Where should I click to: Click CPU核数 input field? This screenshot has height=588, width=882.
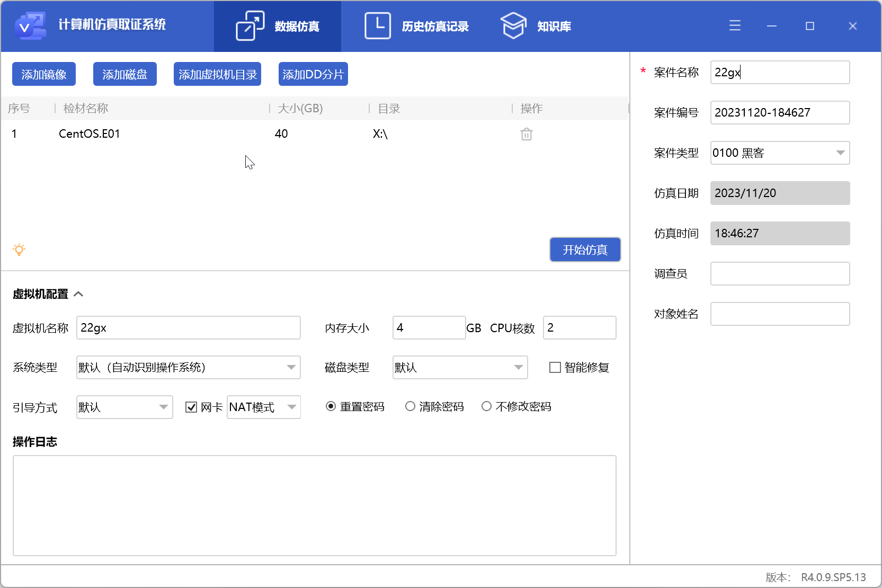580,327
